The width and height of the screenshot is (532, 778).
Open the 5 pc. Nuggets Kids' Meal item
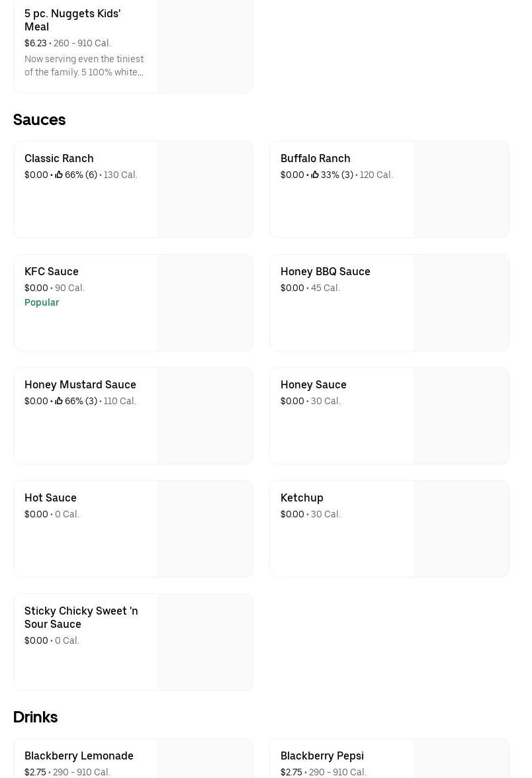[72, 20]
